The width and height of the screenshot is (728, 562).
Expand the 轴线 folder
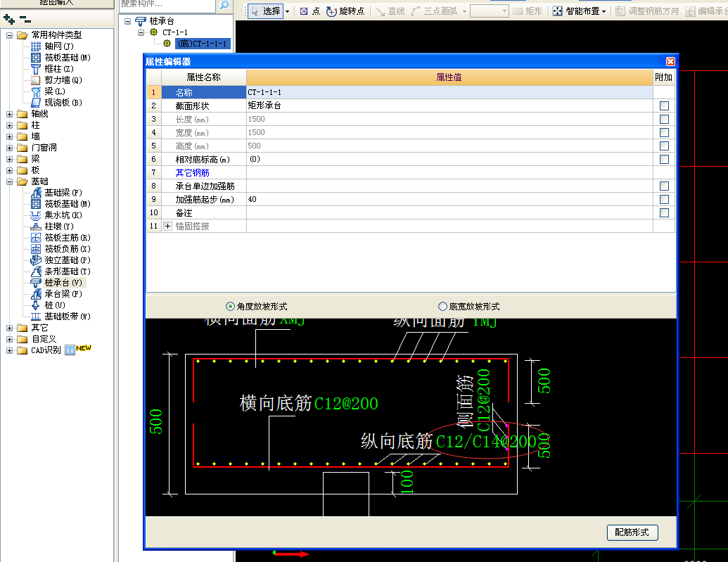coord(9,114)
